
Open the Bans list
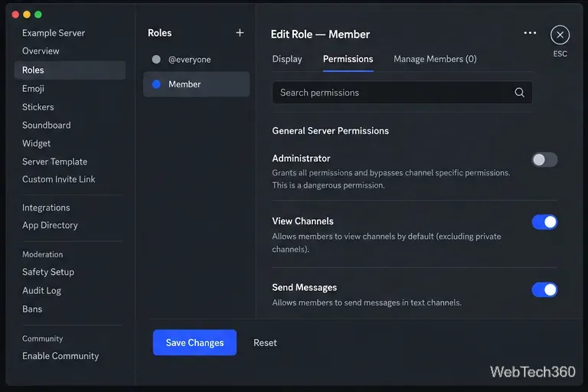[32, 309]
